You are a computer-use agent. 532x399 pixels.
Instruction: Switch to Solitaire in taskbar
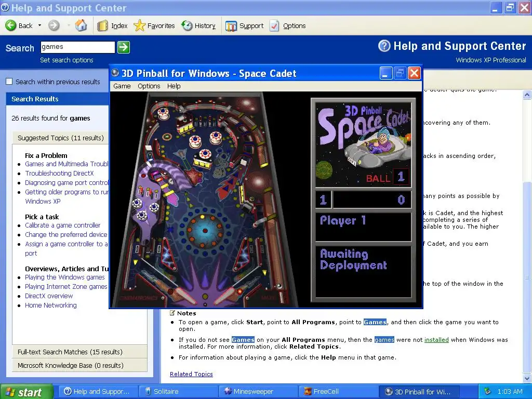point(179,392)
